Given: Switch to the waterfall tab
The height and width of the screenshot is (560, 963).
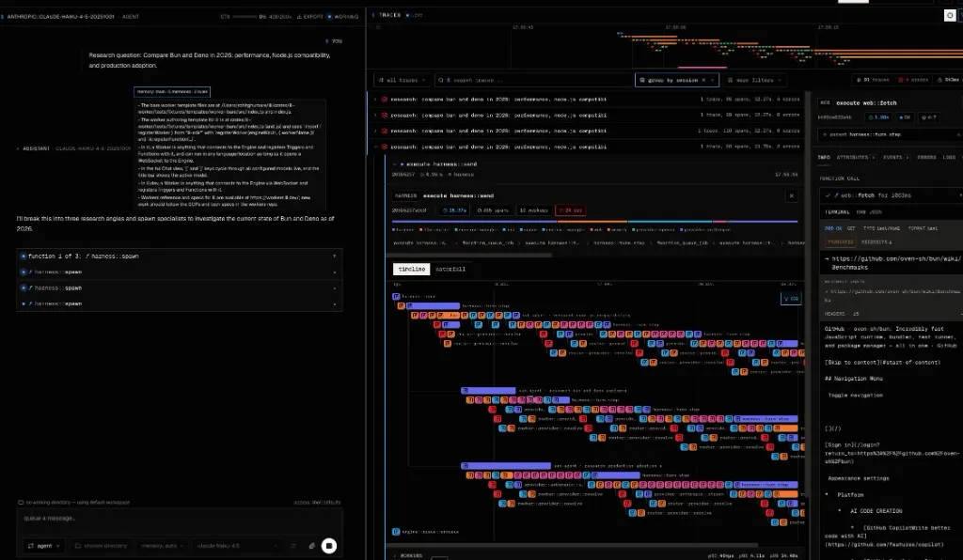Looking at the screenshot, I should [450, 270].
